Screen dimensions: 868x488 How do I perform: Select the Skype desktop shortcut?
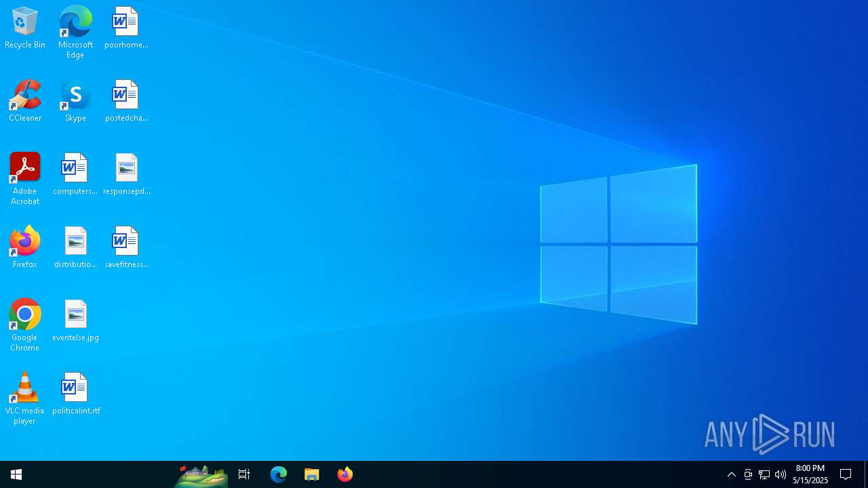75,102
